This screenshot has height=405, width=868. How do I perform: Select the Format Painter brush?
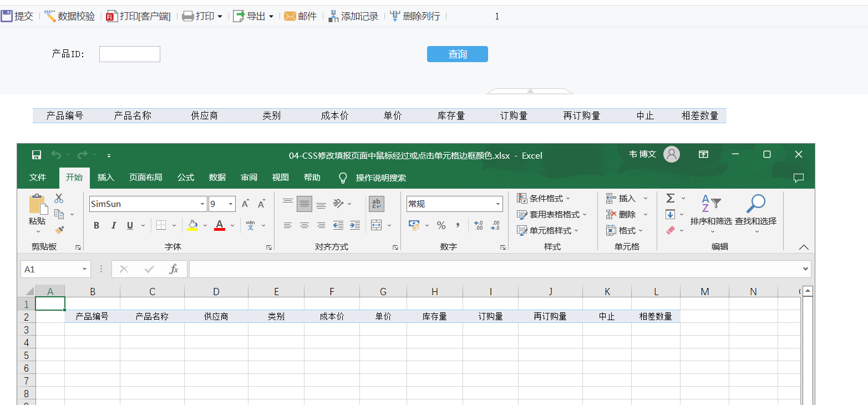pos(59,229)
